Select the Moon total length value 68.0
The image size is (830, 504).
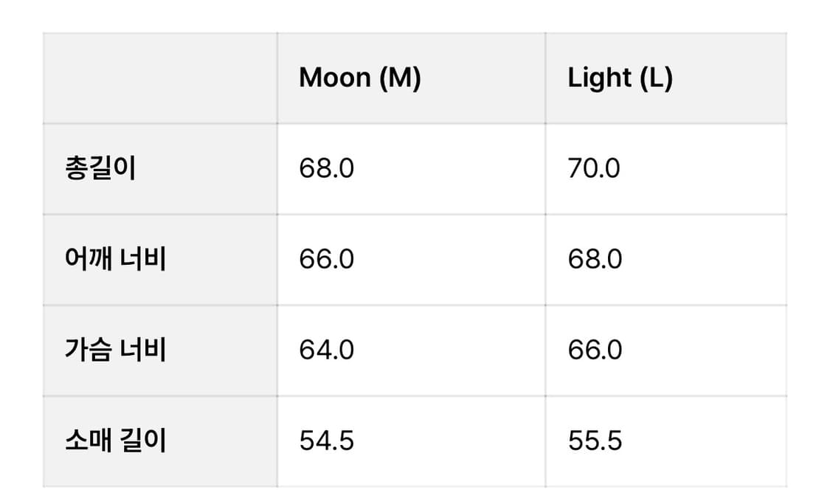click(327, 169)
